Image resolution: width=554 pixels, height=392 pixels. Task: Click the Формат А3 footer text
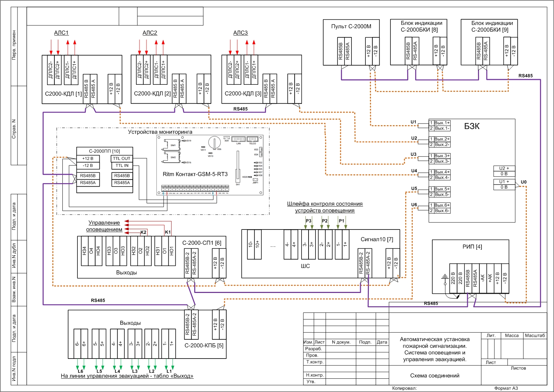tap(506, 389)
